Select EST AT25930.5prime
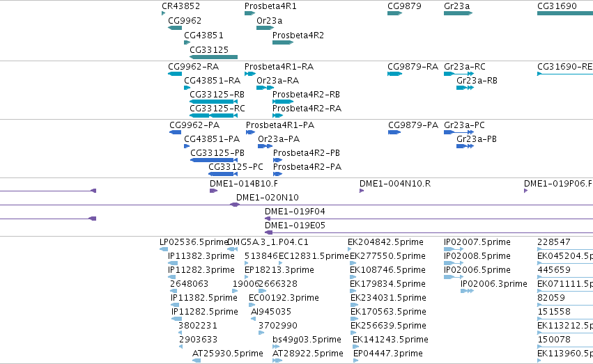This screenshot has height=364, width=593. click(x=228, y=354)
